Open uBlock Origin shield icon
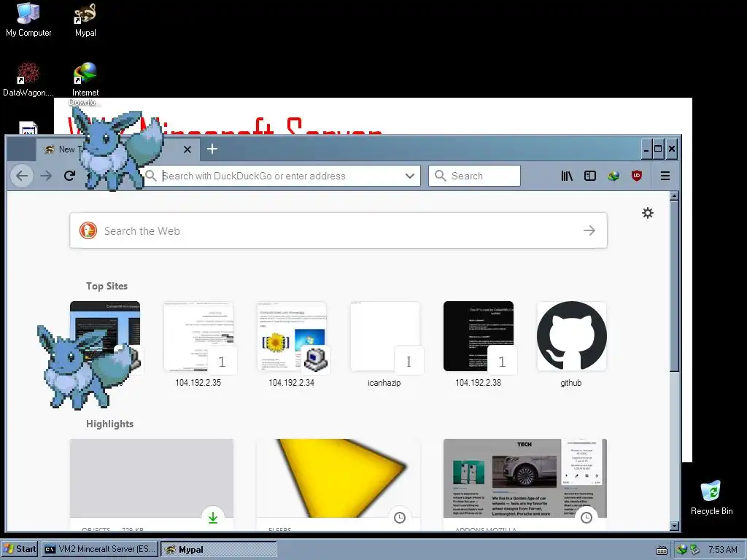 tap(636, 176)
